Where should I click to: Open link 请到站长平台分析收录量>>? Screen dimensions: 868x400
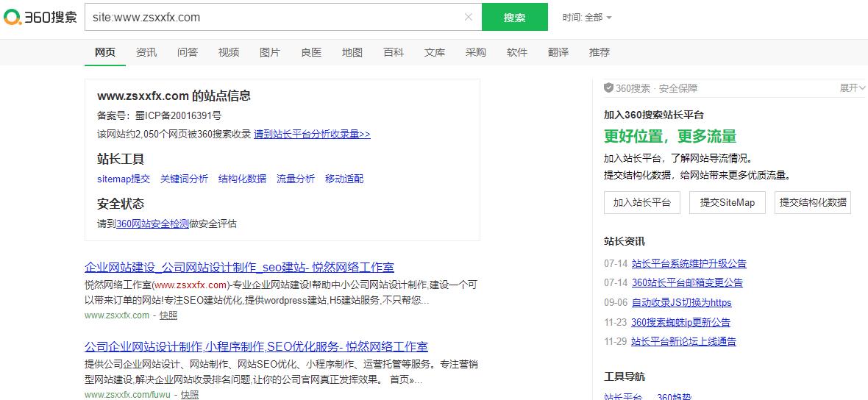(x=312, y=134)
